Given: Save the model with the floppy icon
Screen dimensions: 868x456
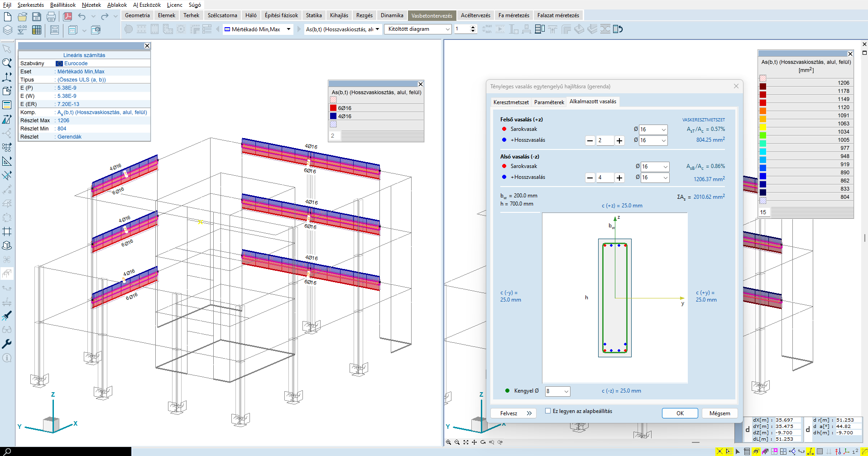Looking at the screenshot, I should (x=37, y=17).
